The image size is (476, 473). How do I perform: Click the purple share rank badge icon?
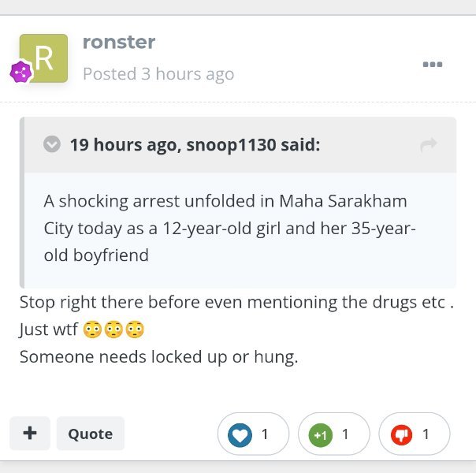[x=21, y=72]
